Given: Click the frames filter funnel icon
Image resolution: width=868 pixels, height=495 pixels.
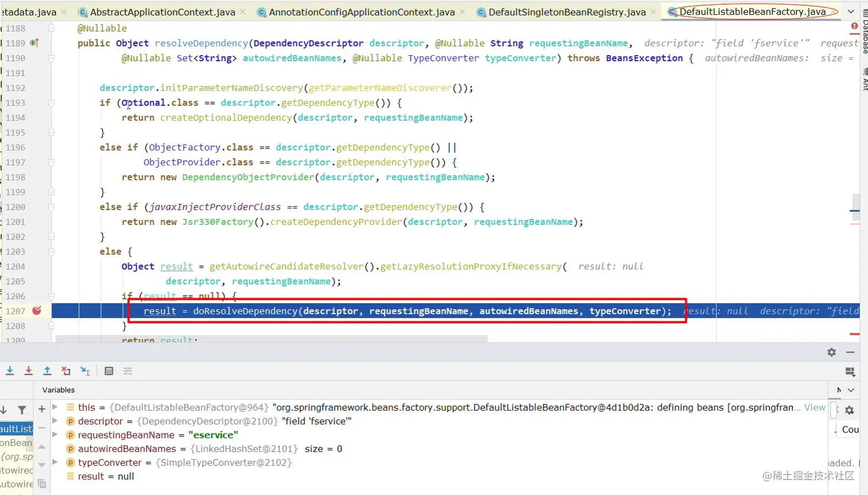Looking at the screenshot, I should coord(22,410).
